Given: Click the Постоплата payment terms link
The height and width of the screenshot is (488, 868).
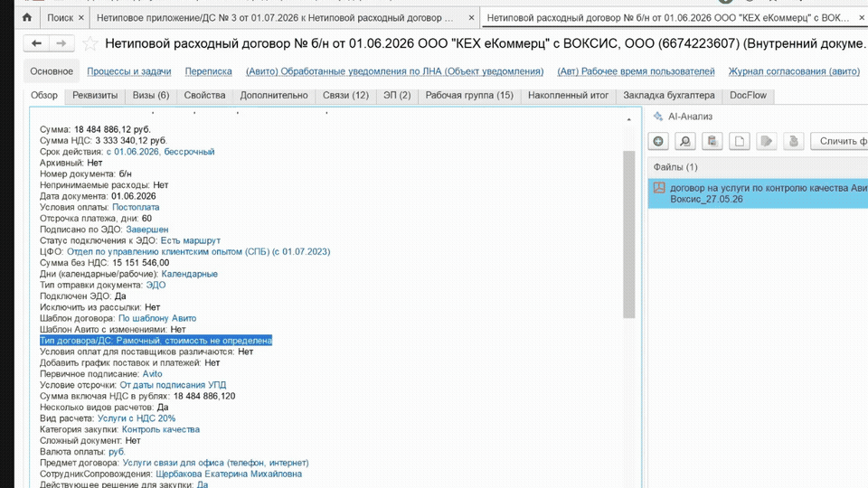Looking at the screenshot, I should (136, 207).
